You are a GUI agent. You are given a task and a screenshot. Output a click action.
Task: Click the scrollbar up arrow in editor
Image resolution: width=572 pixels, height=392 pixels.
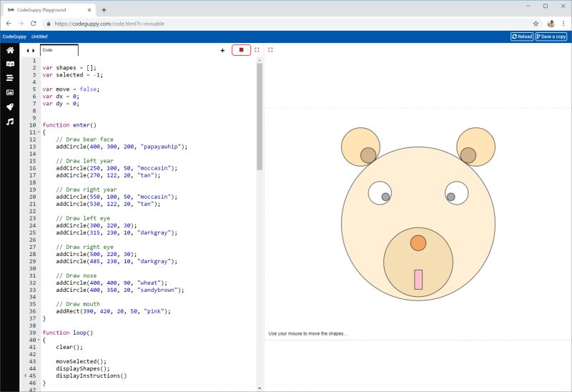coord(260,60)
